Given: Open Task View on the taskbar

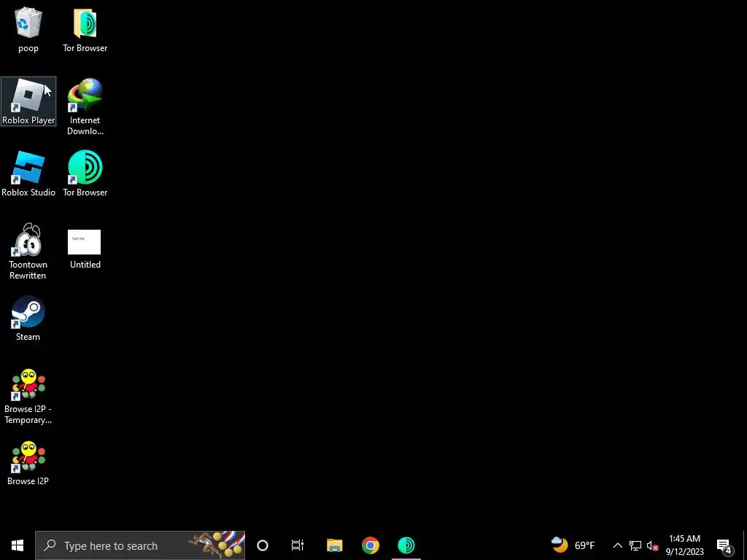Looking at the screenshot, I should [298, 545].
